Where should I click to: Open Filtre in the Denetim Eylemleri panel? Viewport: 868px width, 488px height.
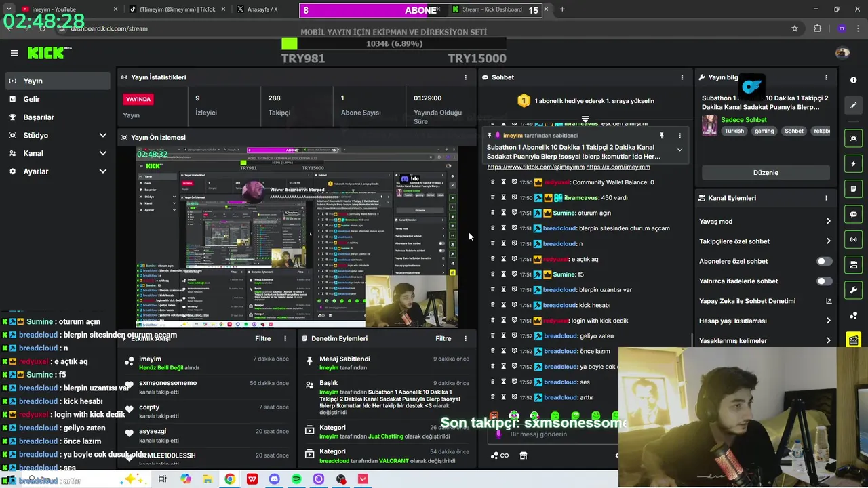pyautogui.click(x=443, y=338)
